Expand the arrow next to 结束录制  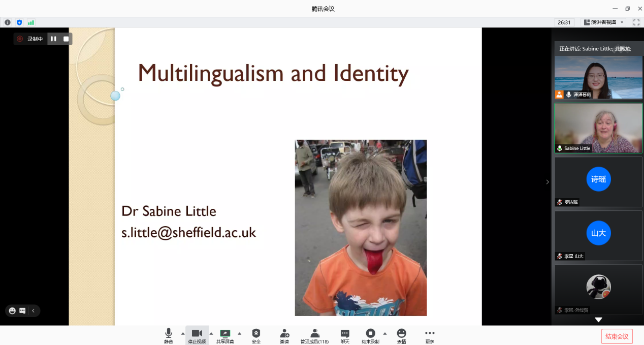click(x=384, y=333)
